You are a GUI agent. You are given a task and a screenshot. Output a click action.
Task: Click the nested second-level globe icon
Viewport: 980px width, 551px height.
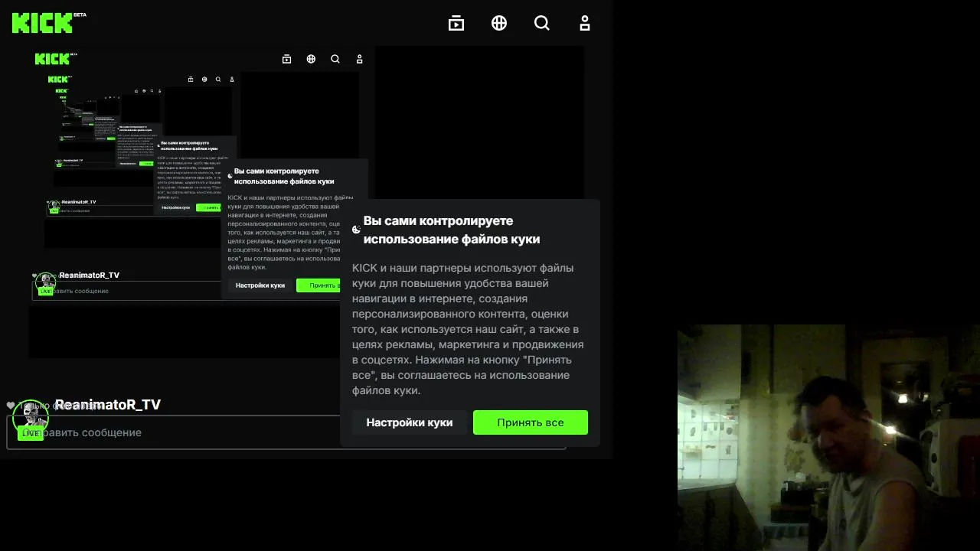[311, 59]
